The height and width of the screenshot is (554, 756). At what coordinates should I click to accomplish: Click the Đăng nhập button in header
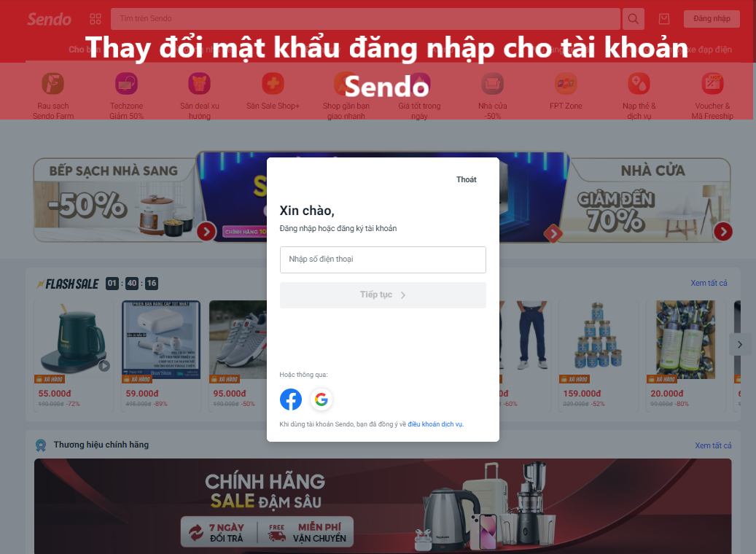tap(712, 19)
